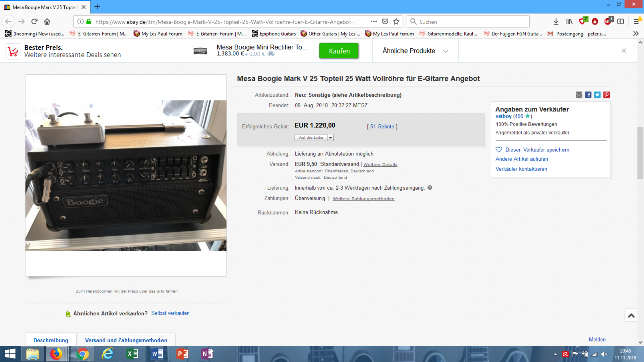This screenshot has height=362, width=644.
Task: Open Versand und Zahlungsmethoden tab
Action: [126, 340]
